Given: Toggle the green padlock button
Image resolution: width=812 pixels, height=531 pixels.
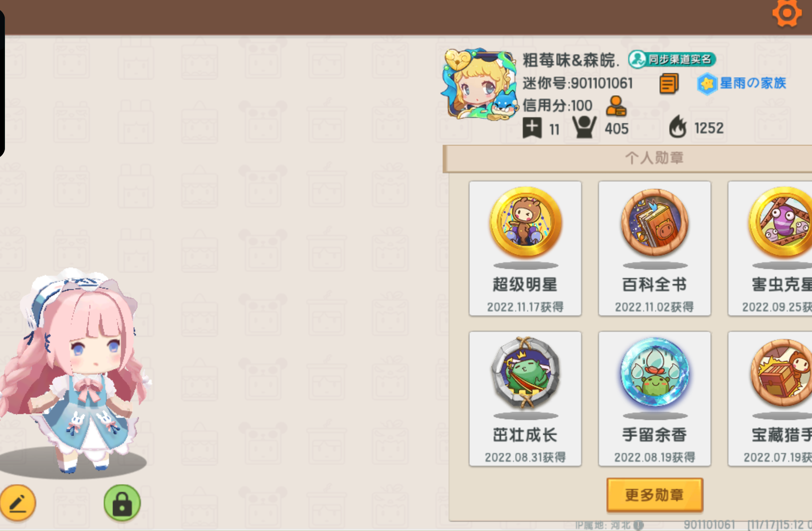Looking at the screenshot, I should [122, 503].
